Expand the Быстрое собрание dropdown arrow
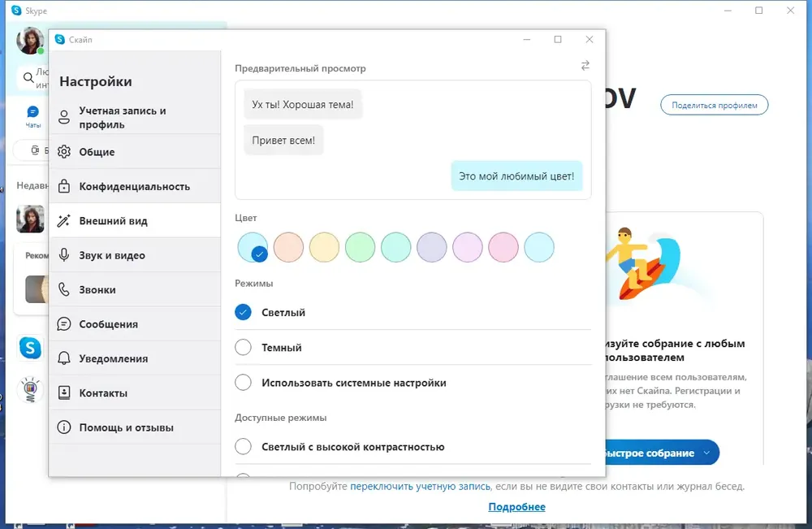 [x=706, y=453]
